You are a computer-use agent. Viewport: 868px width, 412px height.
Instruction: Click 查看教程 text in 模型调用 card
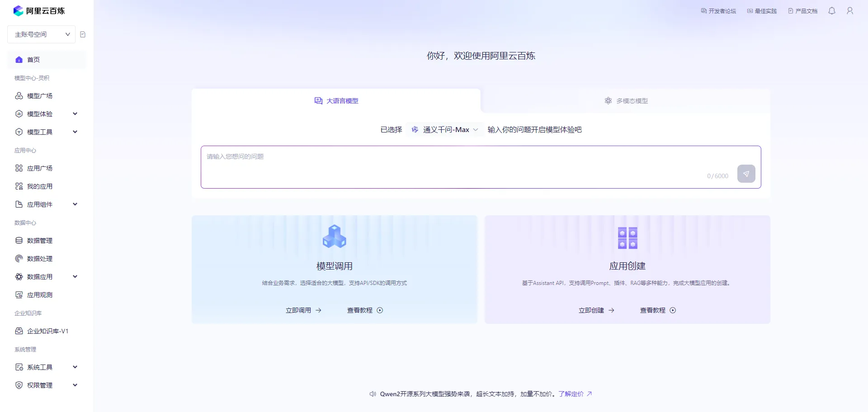point(360,310)
